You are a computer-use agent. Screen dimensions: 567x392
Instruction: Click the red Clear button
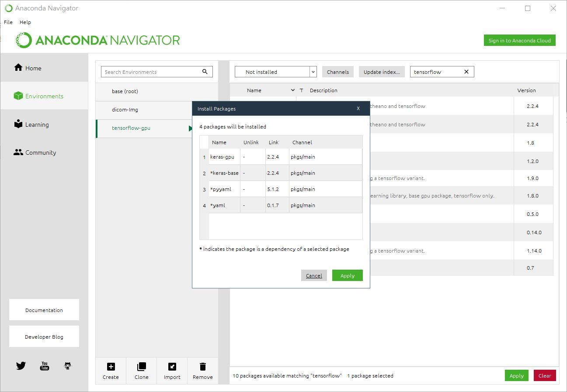(545, 375)
